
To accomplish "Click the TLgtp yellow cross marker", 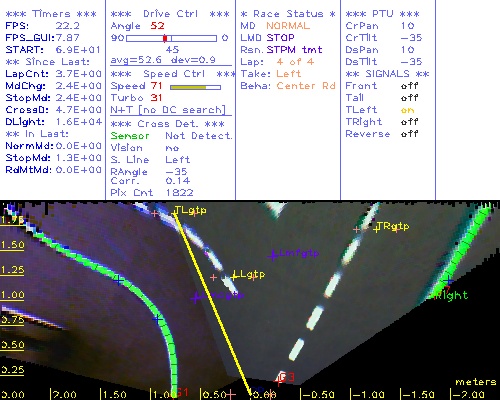I will coord(174,211).
